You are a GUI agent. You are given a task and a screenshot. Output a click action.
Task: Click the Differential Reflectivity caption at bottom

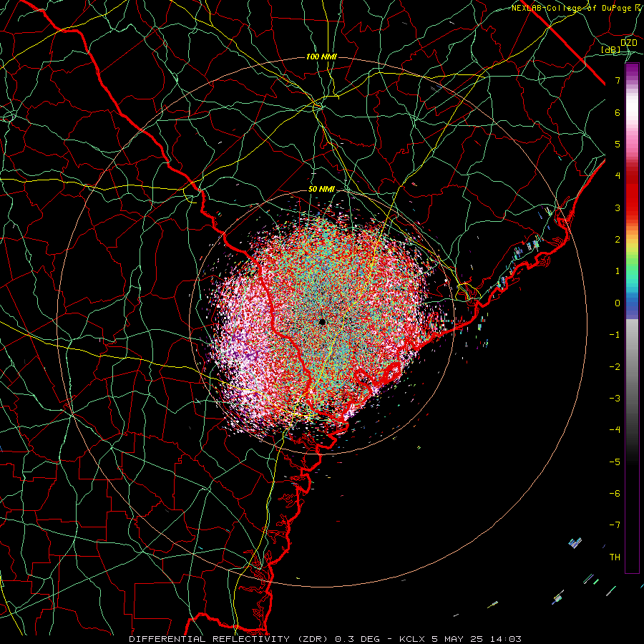(x=325, y=639)
